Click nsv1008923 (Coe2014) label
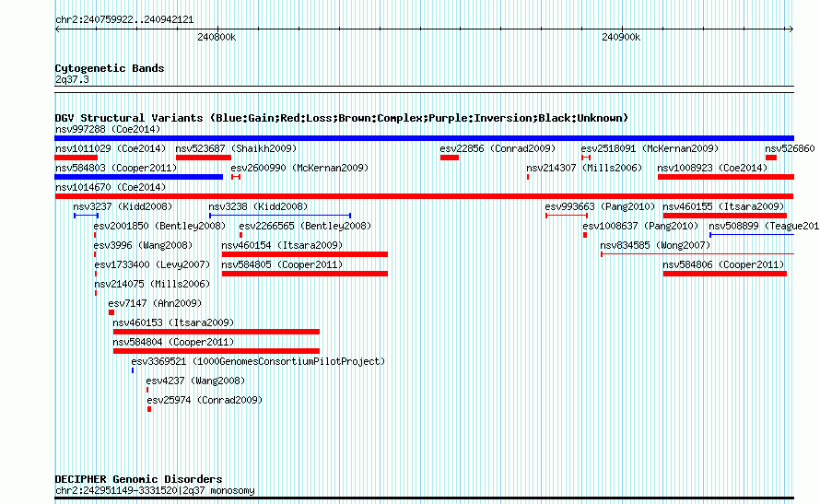The height and width of the screenshot is (504, 820). pos(712,169)
